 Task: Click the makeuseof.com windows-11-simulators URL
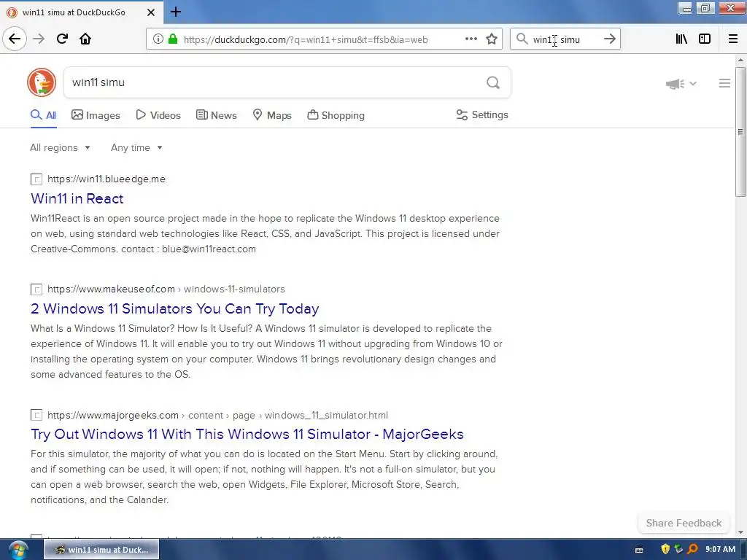tap(166, 289)
